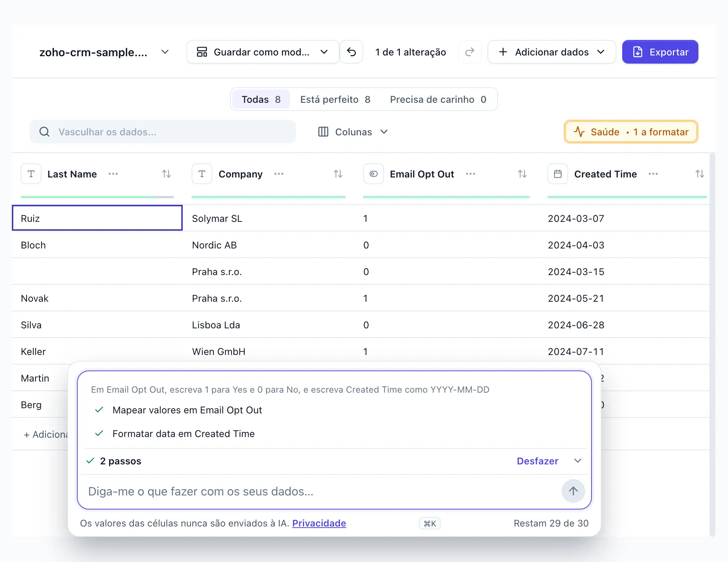The width and height of the screenshot is (728, 562).
Task: Click the Company text type icon
Action: [x=202, y=174]
